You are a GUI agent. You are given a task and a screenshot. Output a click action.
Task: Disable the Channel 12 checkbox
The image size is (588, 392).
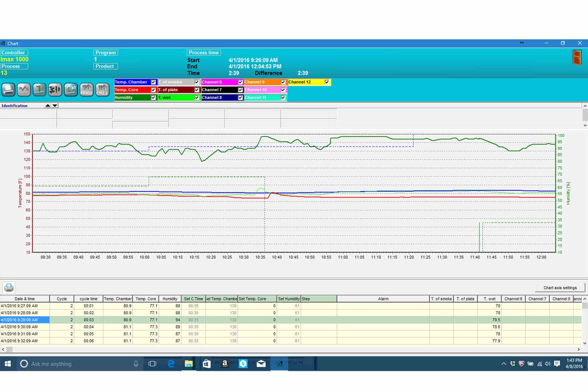pyautogui.click(x=327, y=82)
